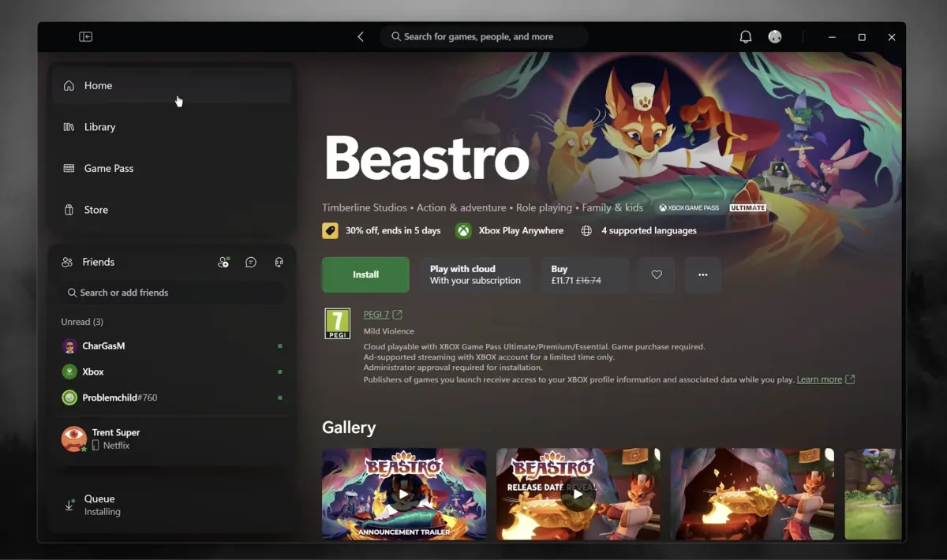Click the Queue download icon
The width and height of the screenshot is (947, 560).
(69, 506)
